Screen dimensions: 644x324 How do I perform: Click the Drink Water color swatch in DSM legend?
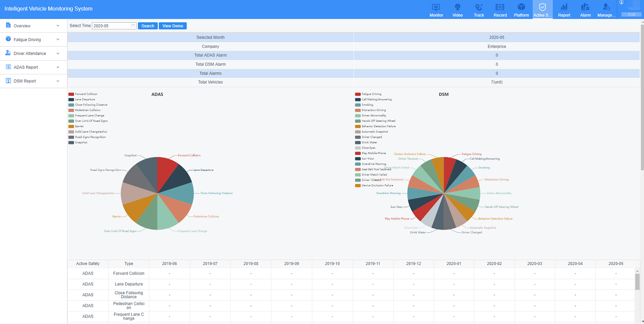[x=358, y=143]
